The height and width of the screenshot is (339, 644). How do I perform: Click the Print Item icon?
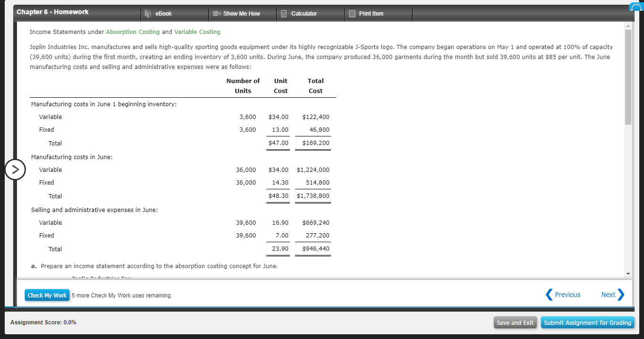tap(352, 14)
